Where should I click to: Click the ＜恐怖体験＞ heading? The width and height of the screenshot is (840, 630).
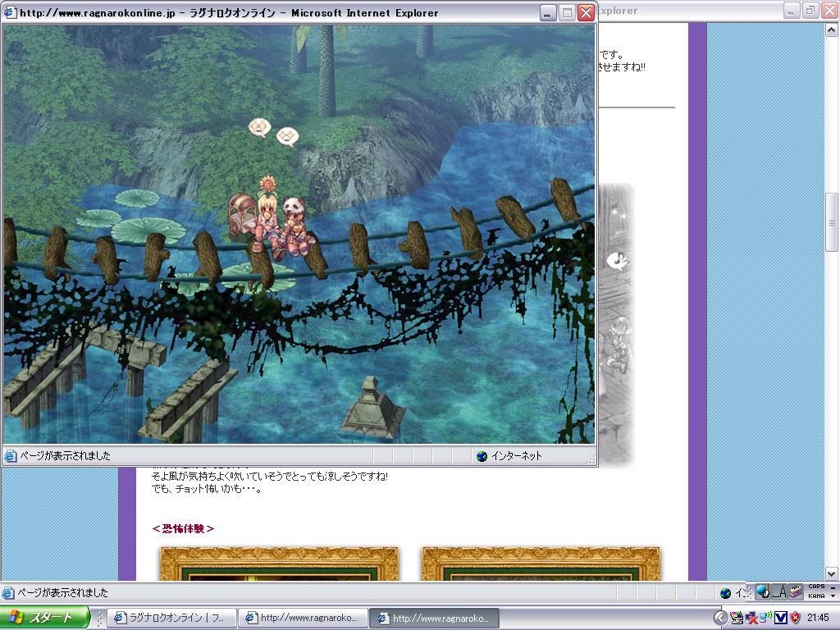183,529
